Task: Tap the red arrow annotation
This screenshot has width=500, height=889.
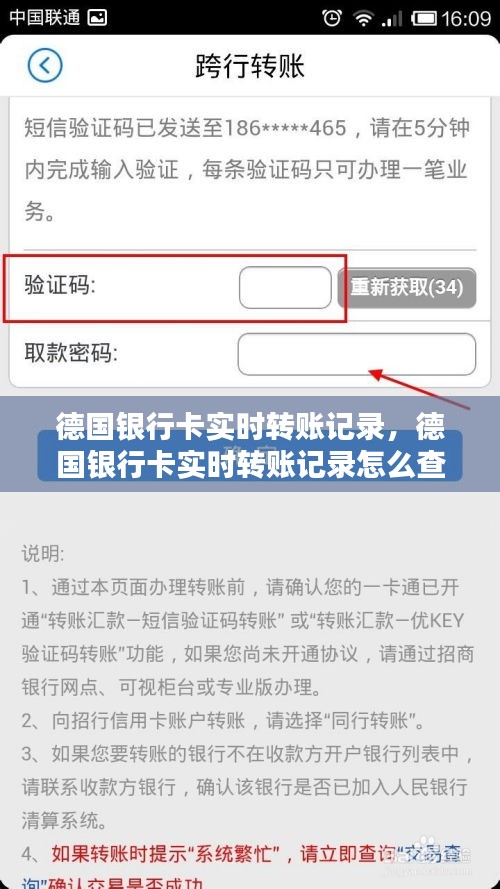Action: (x=420, y=389)
